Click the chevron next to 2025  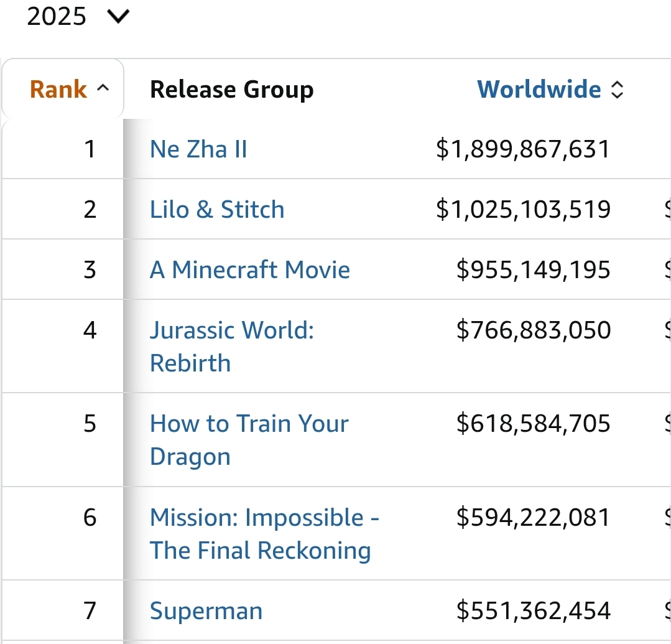pos(118,17)
